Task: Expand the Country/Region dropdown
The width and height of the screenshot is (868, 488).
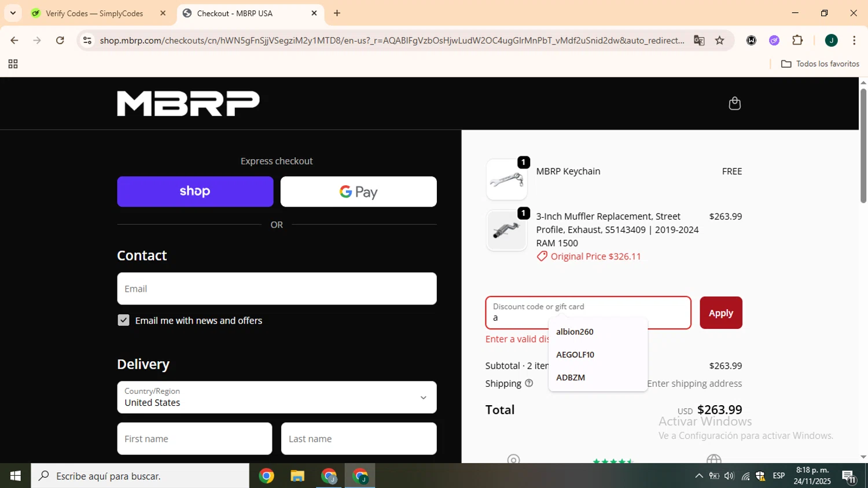Action: tap(277, 397)
